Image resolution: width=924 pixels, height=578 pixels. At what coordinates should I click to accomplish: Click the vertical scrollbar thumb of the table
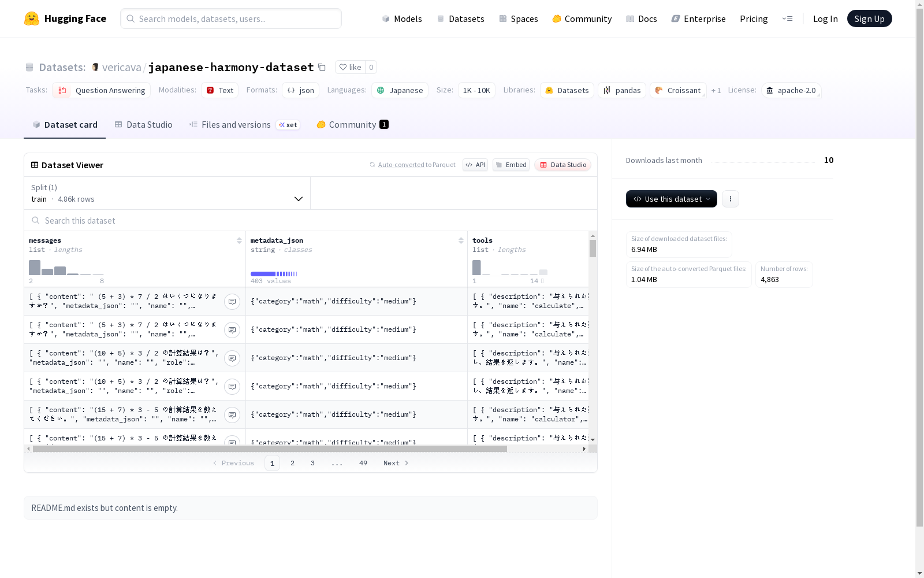[x=593, y=249]
